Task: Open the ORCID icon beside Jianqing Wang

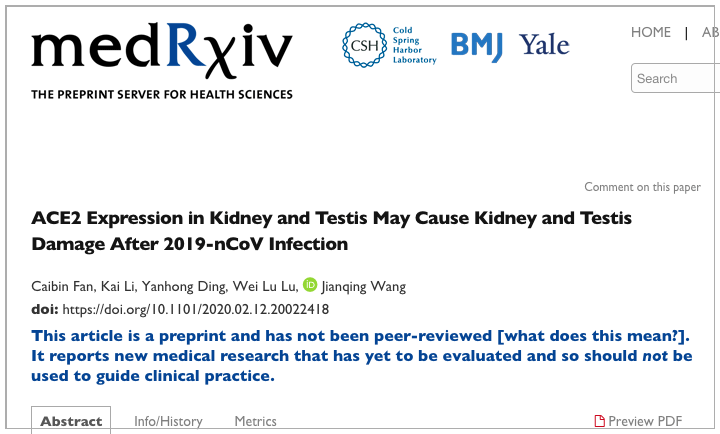Action: point(310,285)
